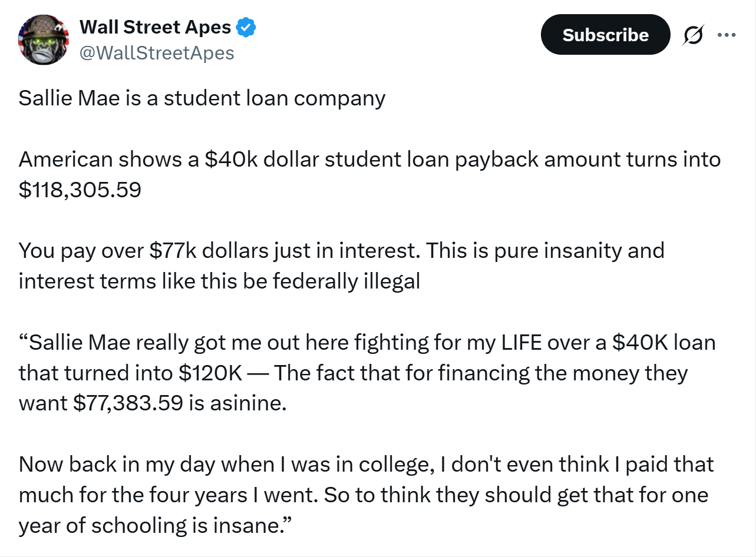Click the closing words "year of schooling is insane"
This screenshot has height=557, width=756.
coord(151,526)
